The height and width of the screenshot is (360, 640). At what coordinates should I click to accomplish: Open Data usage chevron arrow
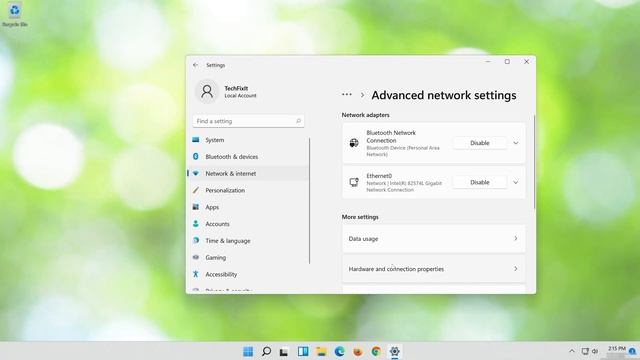click(516, 238)
